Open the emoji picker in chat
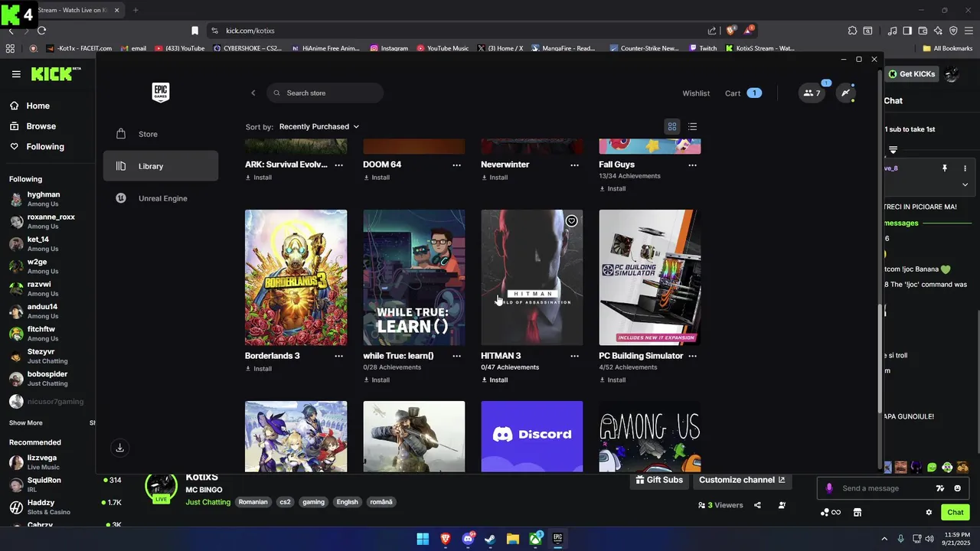 tap(957, 488)
